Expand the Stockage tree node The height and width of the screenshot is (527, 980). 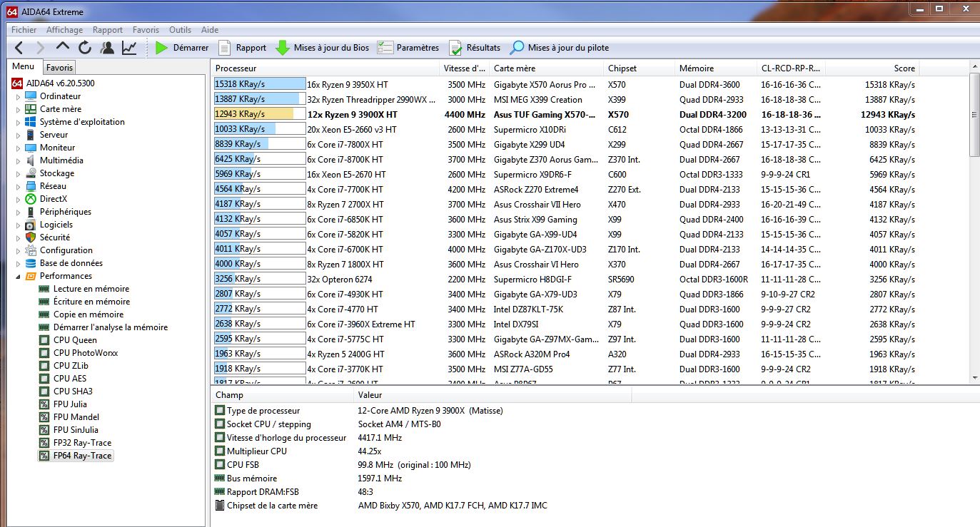[x=19, y=173]
